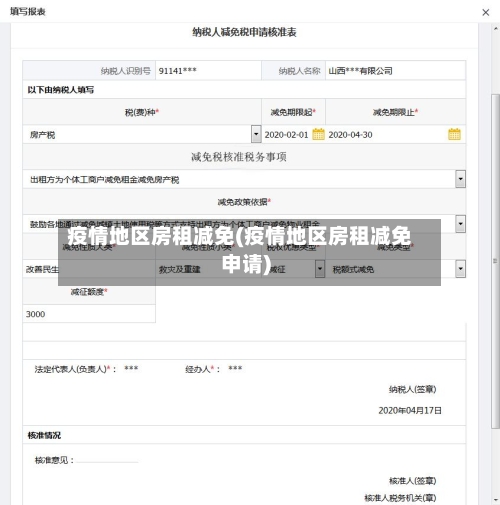This screenshot has width=500, height=505.
Task: Click the 核准人(签章) label
Action: (x=412, y=480)
